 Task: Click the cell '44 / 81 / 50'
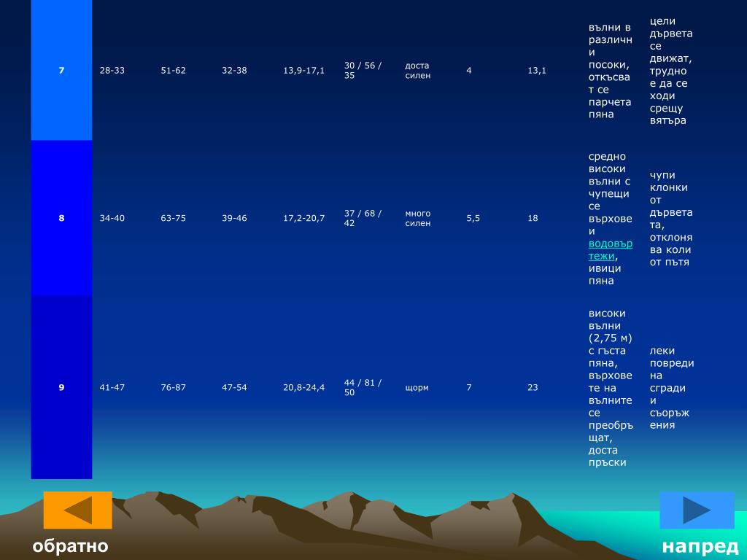[363, 387]
